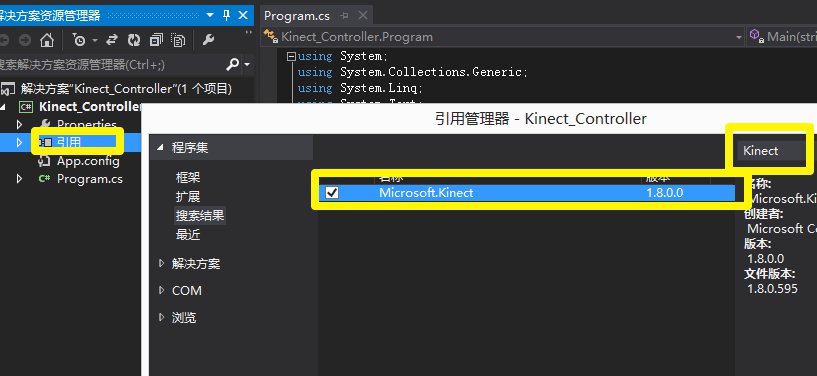The height and width of the screenshot is (376, 817).
Task: Click the magnifier icon in Solution Explorer search
Action: click(232, 65)
